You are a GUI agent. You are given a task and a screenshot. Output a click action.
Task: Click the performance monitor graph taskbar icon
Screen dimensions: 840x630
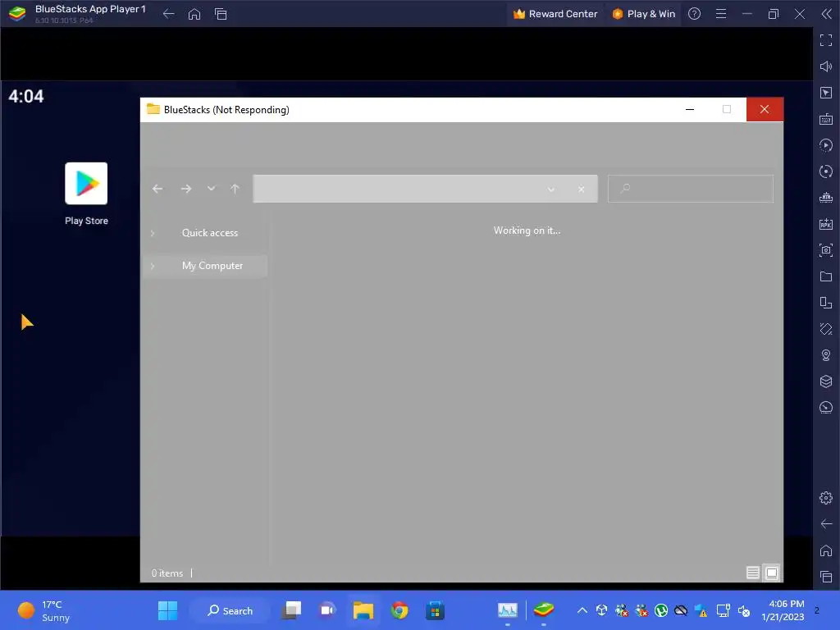coord(507,610)
